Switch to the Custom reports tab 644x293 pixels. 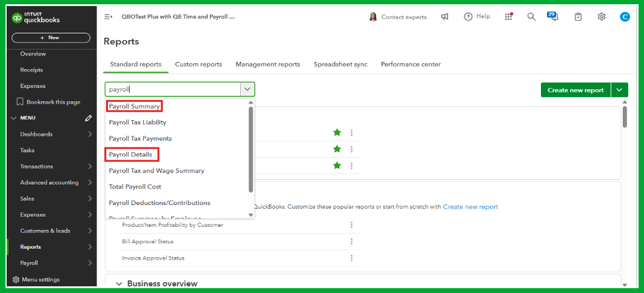click(198, 64)
